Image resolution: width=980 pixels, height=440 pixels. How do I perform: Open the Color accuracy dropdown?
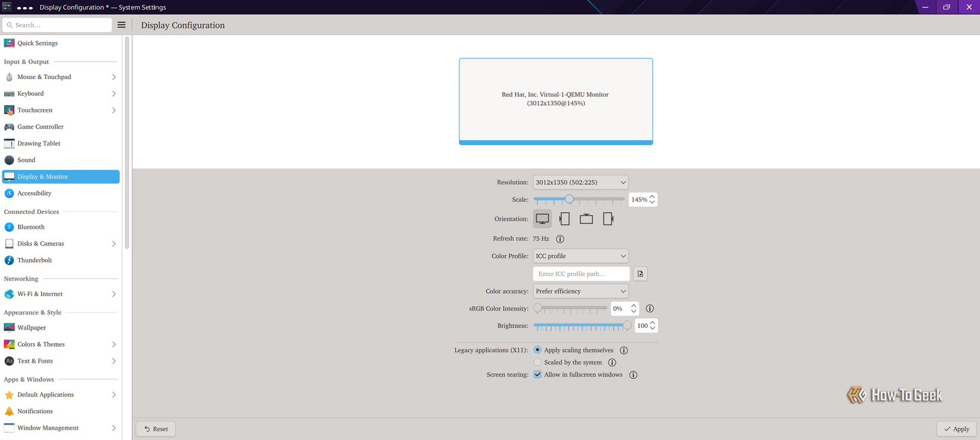click(581, 291)
